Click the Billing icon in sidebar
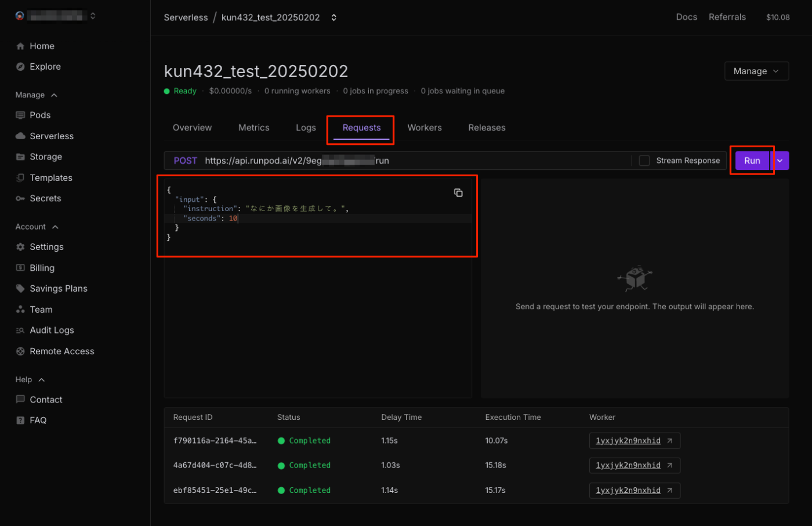The width and height of the screenshot is (812, 526). click(20, 268)
